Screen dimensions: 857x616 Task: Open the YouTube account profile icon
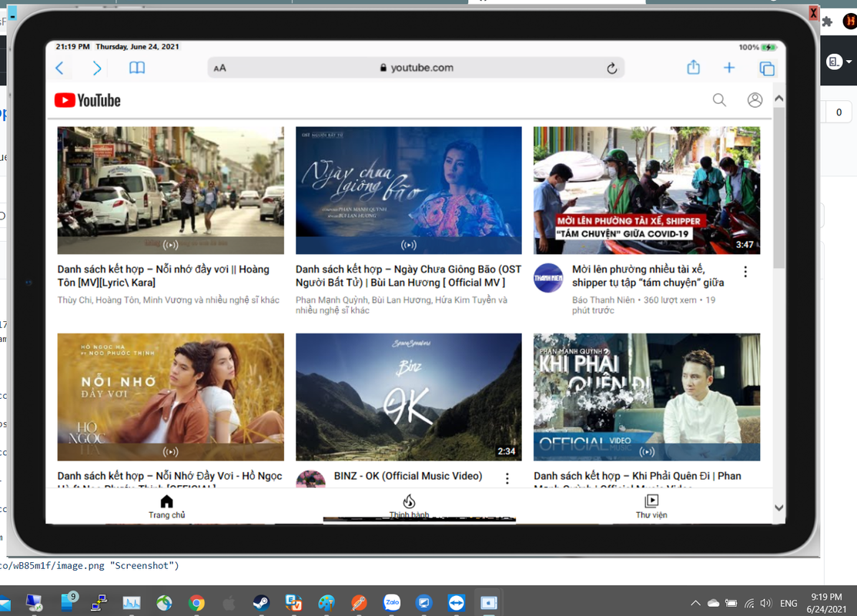click(755, 100)
